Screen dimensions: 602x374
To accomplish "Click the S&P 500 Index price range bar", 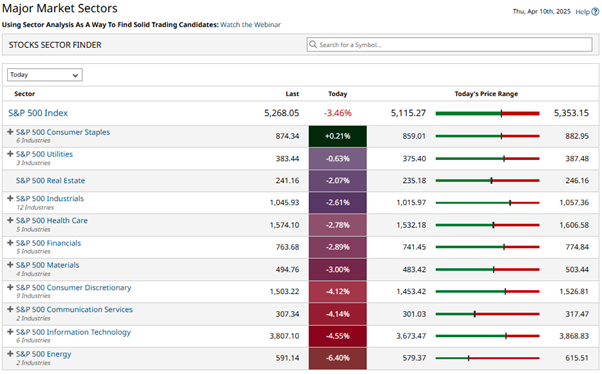I will click(488, 113).
